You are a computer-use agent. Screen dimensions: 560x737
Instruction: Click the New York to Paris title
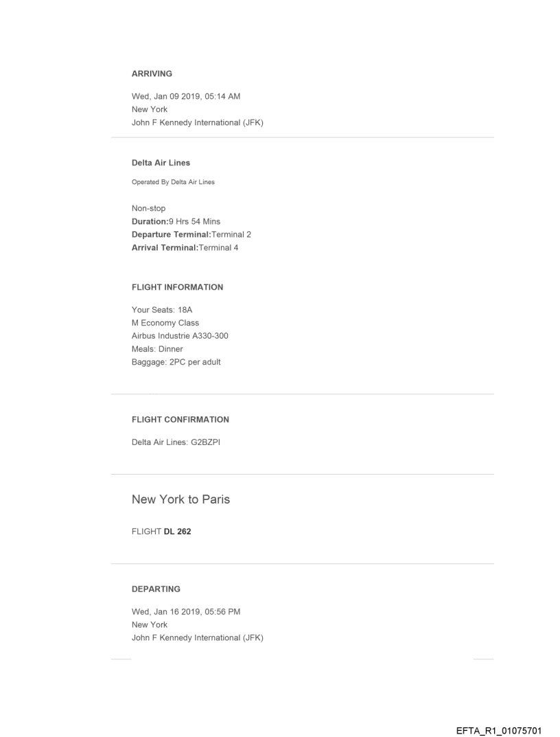[180, 499]
